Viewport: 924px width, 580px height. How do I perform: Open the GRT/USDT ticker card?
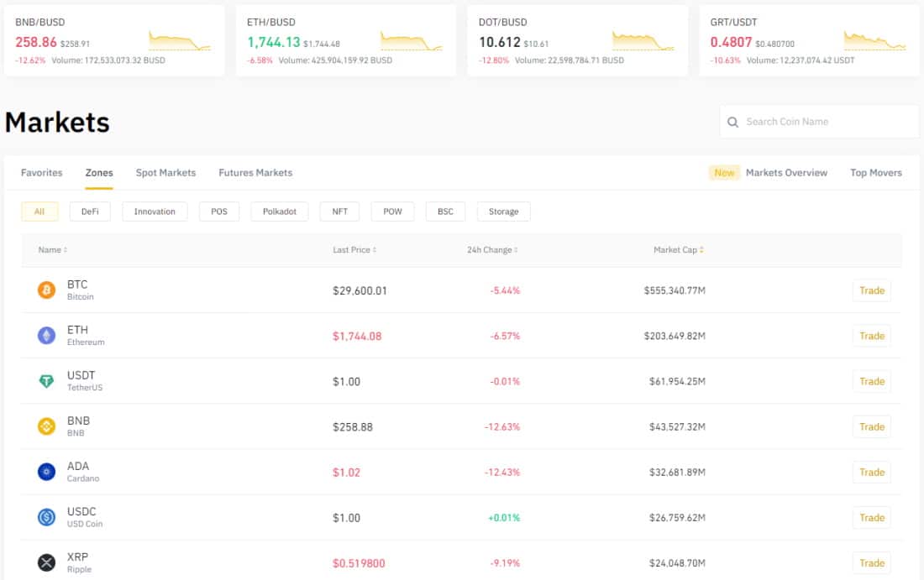[809, 40]
